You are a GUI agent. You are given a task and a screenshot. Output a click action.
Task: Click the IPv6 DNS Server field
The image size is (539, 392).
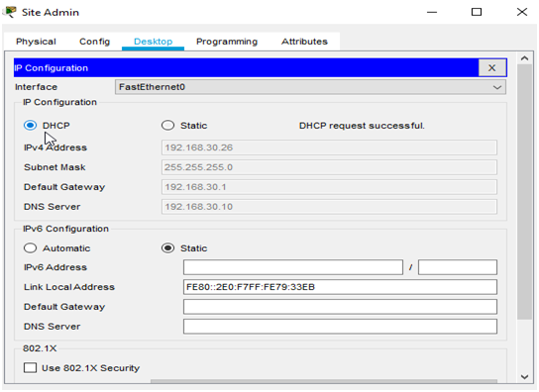tap(340, 327)
